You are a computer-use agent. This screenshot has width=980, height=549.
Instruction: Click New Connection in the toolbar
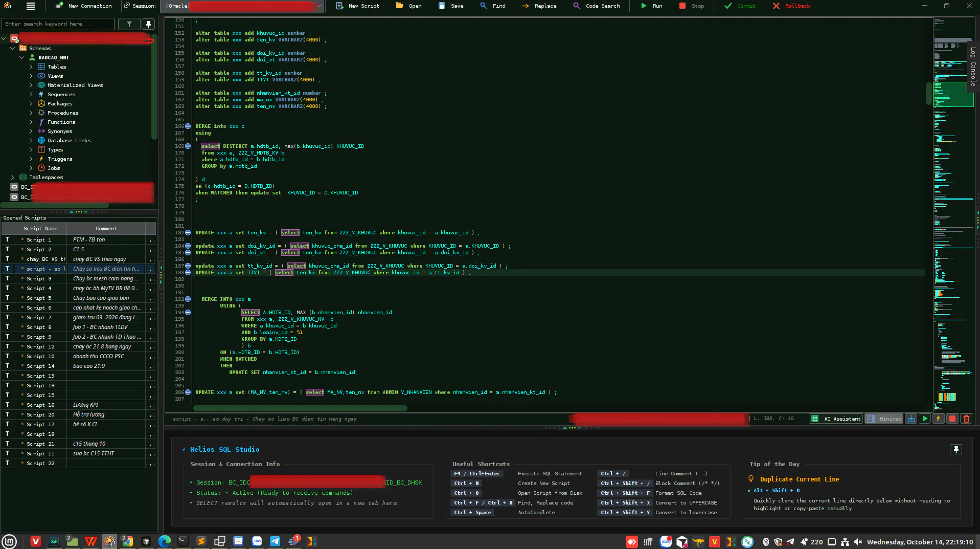point(84,6)
